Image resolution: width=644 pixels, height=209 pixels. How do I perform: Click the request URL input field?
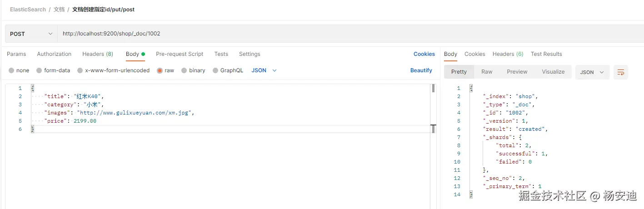350,34
